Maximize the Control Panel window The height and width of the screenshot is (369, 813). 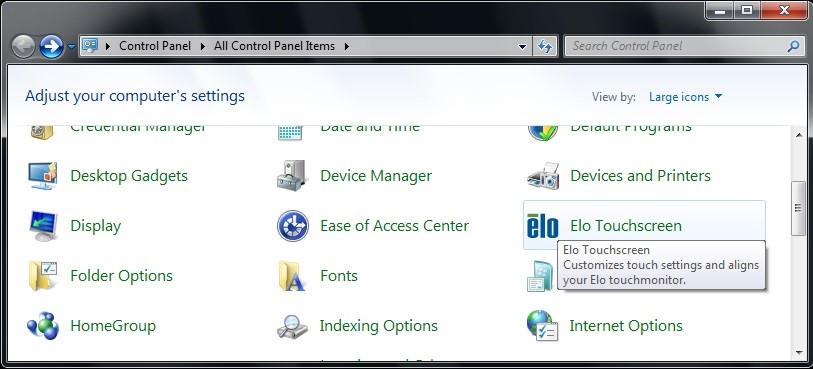(x=747, y=10)
